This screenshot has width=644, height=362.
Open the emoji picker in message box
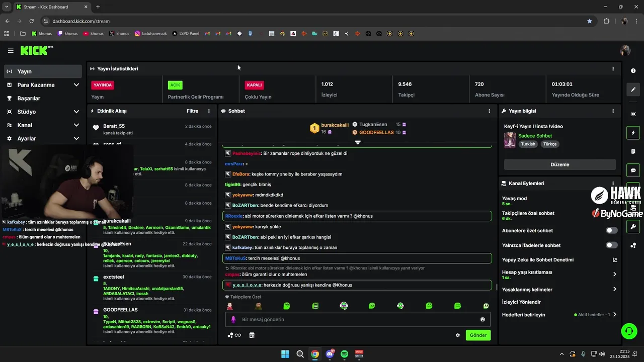pos(482,319)
